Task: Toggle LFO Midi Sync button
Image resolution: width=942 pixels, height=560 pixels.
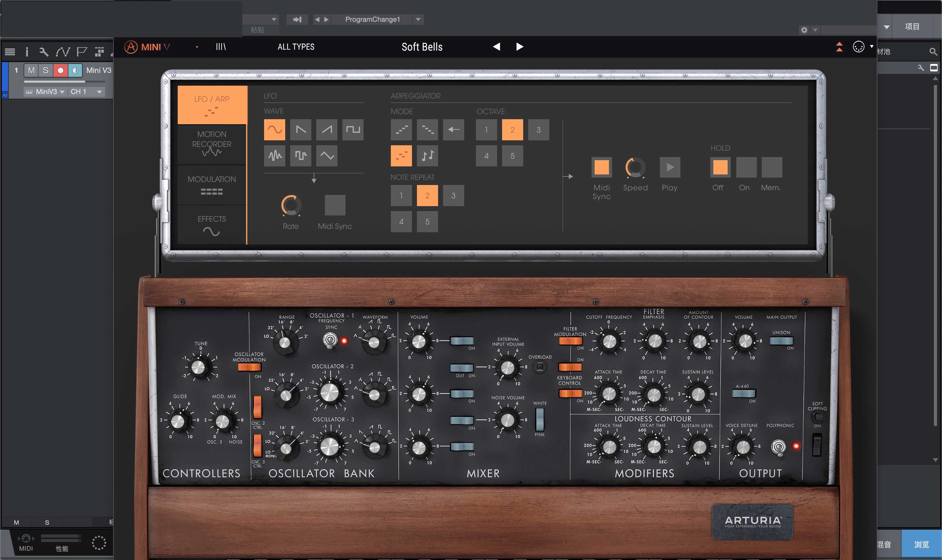Action: [335, 205]
